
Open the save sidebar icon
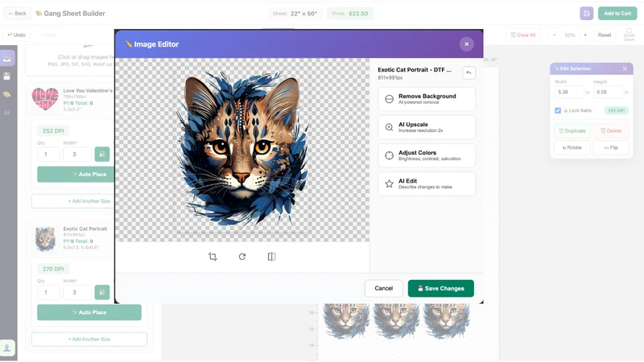pos(7,76)
